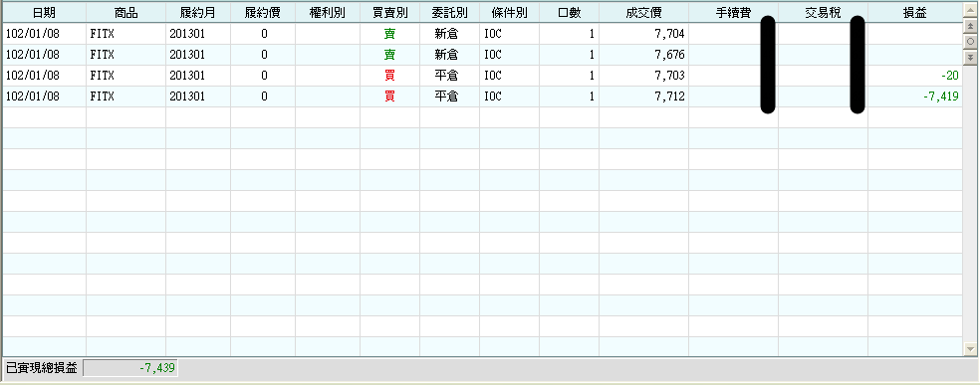Click 新倉 in the 7,704 price row
The height and width of the screenshot is (385, 980).
447,34
